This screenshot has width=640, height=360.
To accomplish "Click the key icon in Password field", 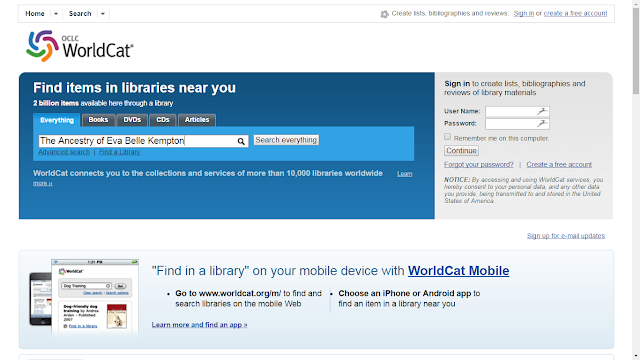I will 542,123.
